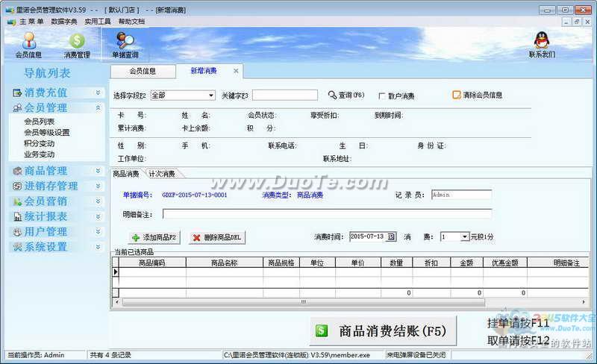Screen dimensions: 597x364
Task: Click the 用户管理 sidebar icon
Action: pyautogui.click(x=17, y=232)
